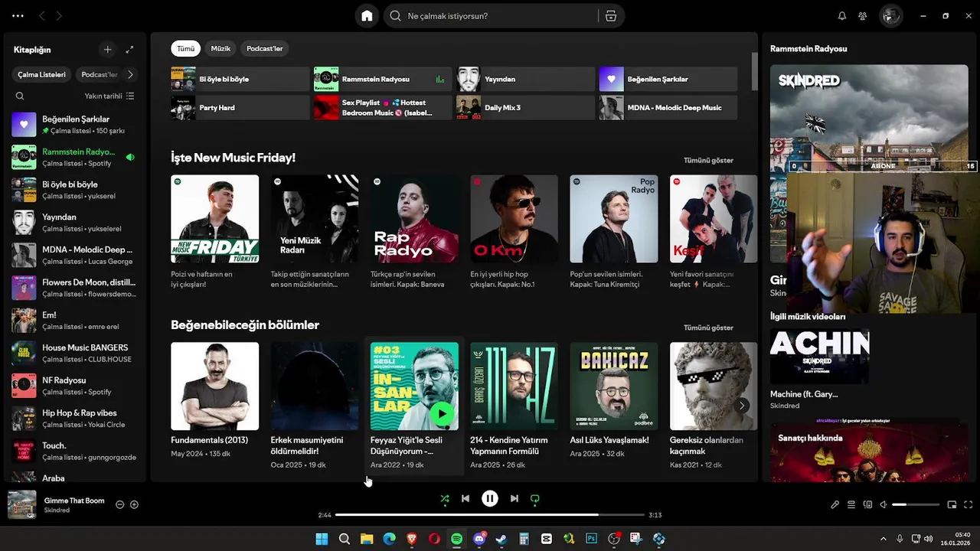Viewport: 980px width, 551px height.
Task: Select the 'Müzik' filter tab
Action: (x=220, y=49)
